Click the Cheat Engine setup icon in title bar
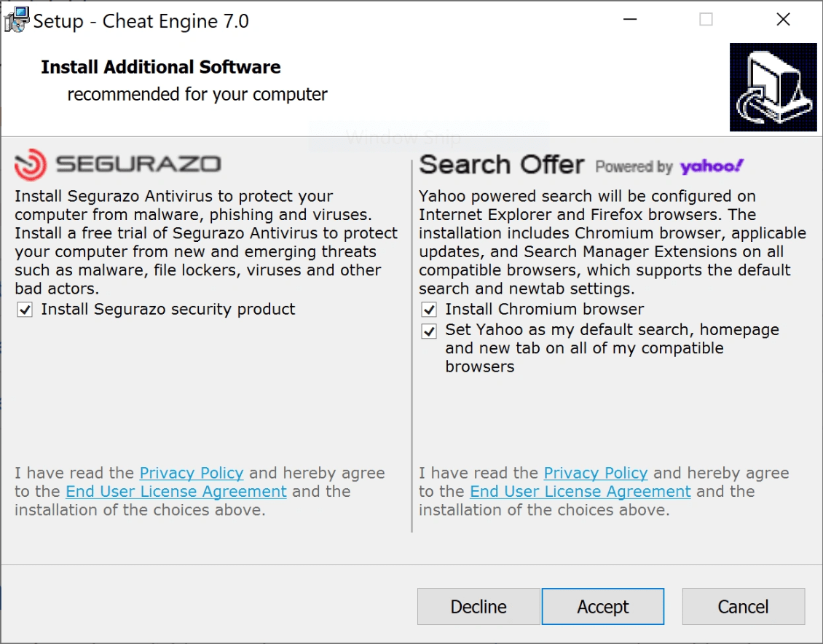This screenshot has width=823, height=644. 17,20
